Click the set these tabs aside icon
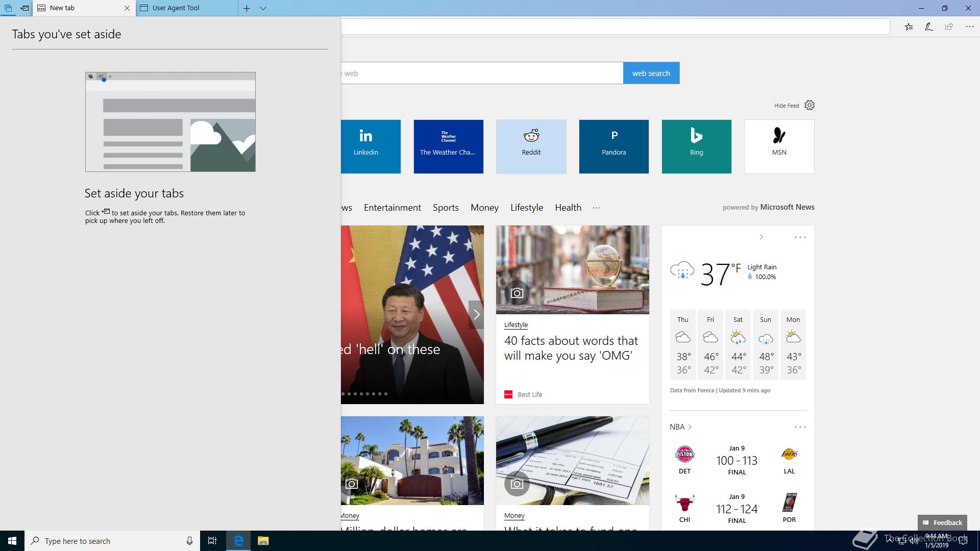Image resolution: width=980 pixels, height=551 pixels. click(x=24, y=8)
